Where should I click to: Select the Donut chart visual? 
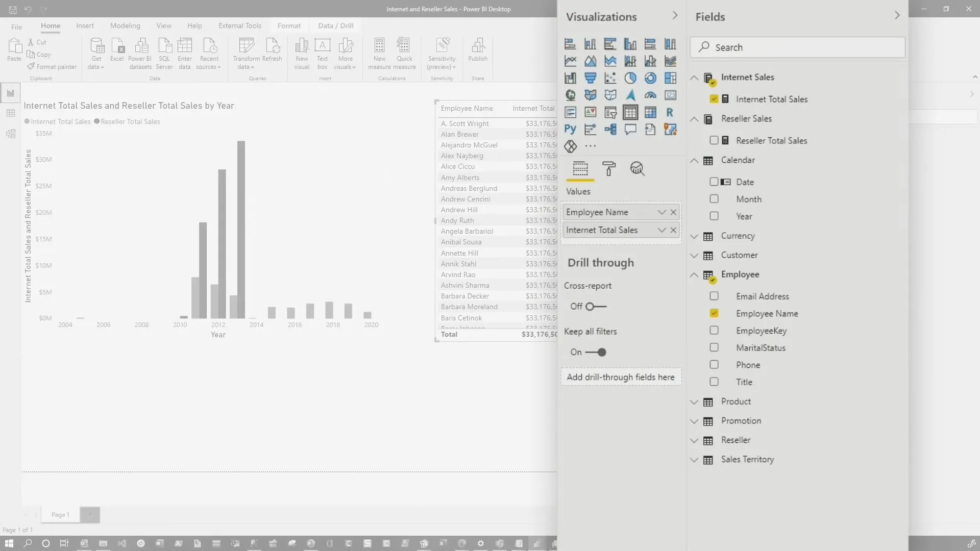coord(651,78)
